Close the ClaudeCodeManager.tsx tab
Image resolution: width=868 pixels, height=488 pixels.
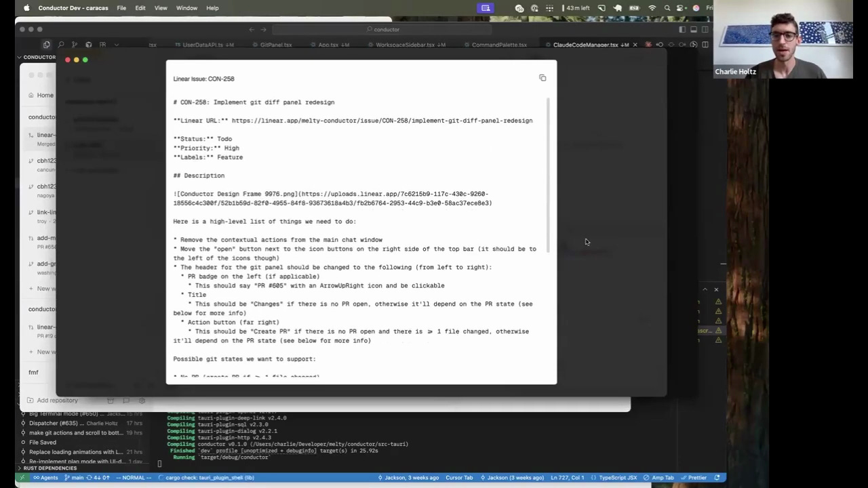(635, 45)
